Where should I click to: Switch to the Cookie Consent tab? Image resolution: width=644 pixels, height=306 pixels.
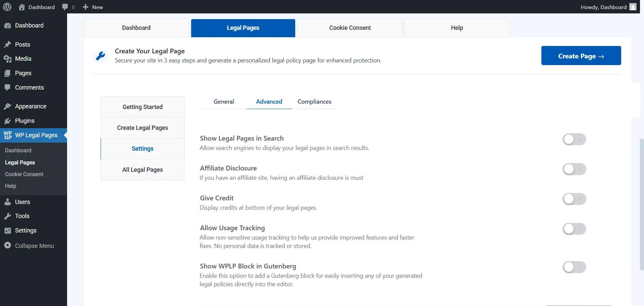point(350,28)
